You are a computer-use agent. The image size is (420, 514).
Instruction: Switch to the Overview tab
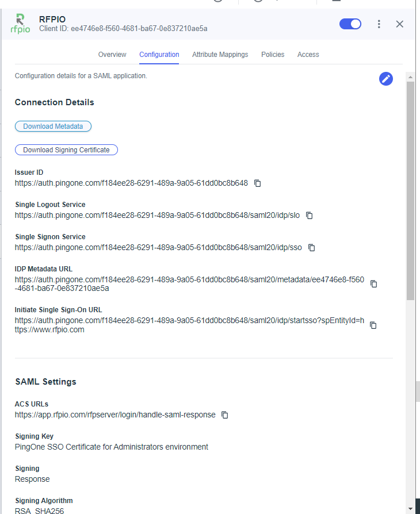(112, 55)
